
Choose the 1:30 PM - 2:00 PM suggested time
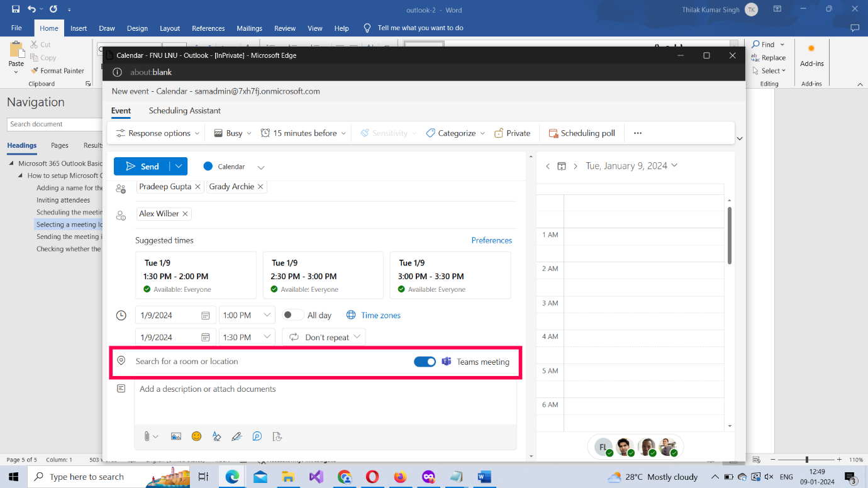[196, 275]
